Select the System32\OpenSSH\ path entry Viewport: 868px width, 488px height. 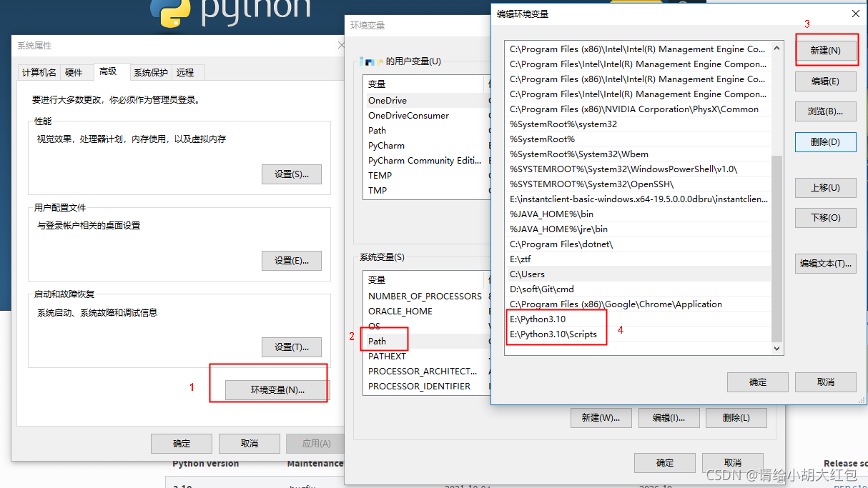(639, 184)
